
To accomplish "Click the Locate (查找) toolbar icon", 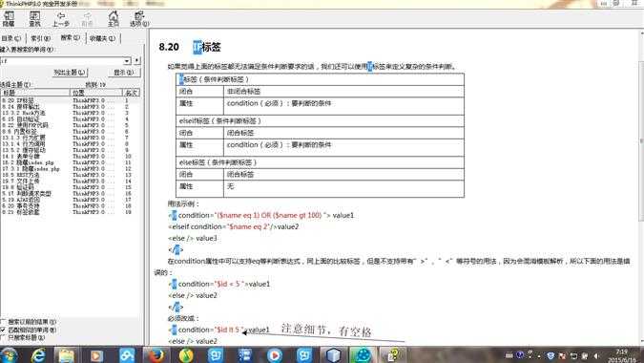I will pyautogui.click(x=35, y=19).
